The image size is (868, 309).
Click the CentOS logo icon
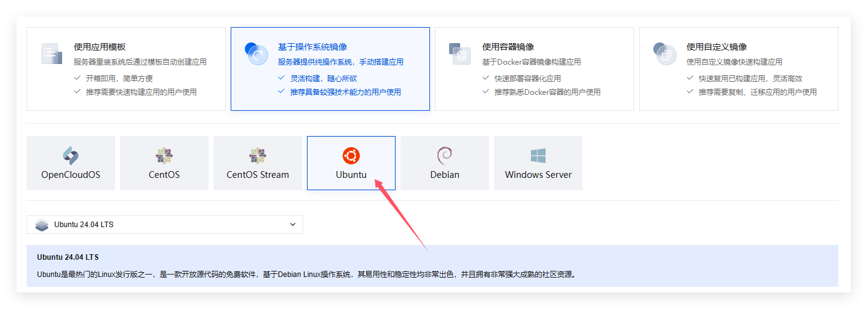[x=164, y=155]
